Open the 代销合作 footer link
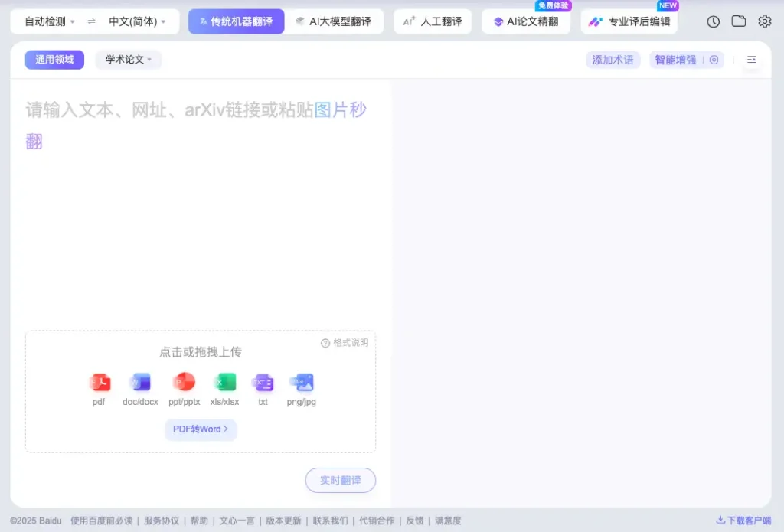Image resolution: width=784 pixels, height=532 pixels. (x=377, y=521)
